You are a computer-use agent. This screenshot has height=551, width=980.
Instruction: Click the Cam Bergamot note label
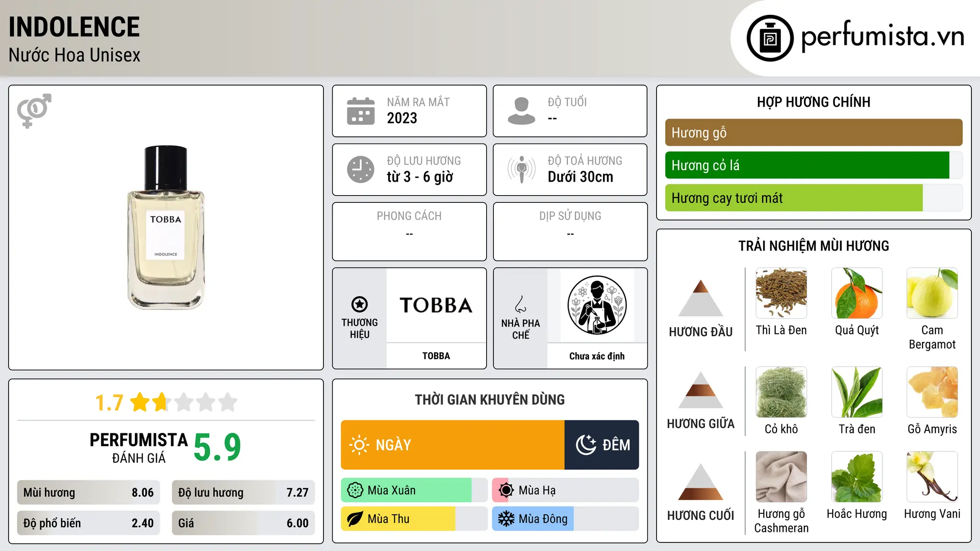click(x=932, y=337)
